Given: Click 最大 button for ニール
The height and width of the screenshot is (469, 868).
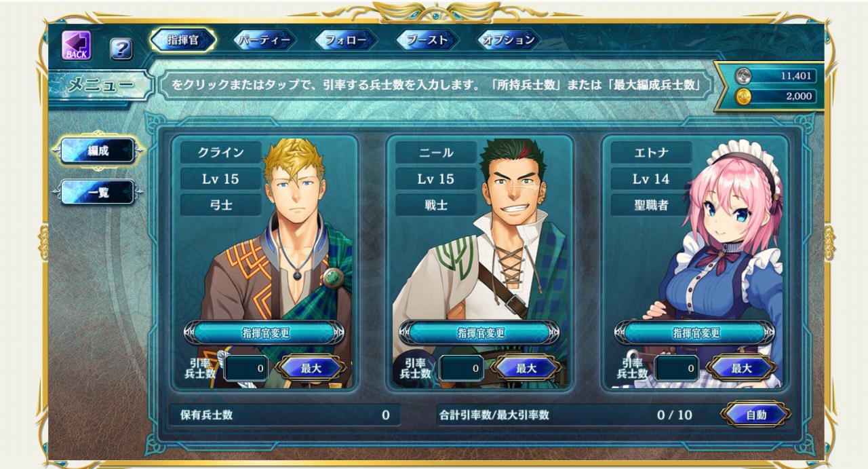Looking at the screenshot, I should 526,368.
